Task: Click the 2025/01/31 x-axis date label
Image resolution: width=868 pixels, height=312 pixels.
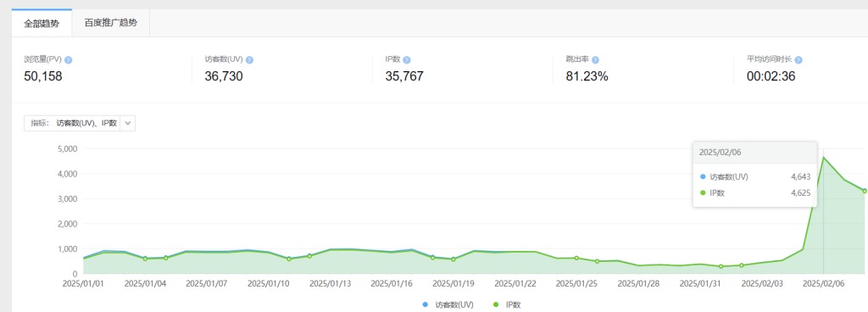Action: (699, 283)
